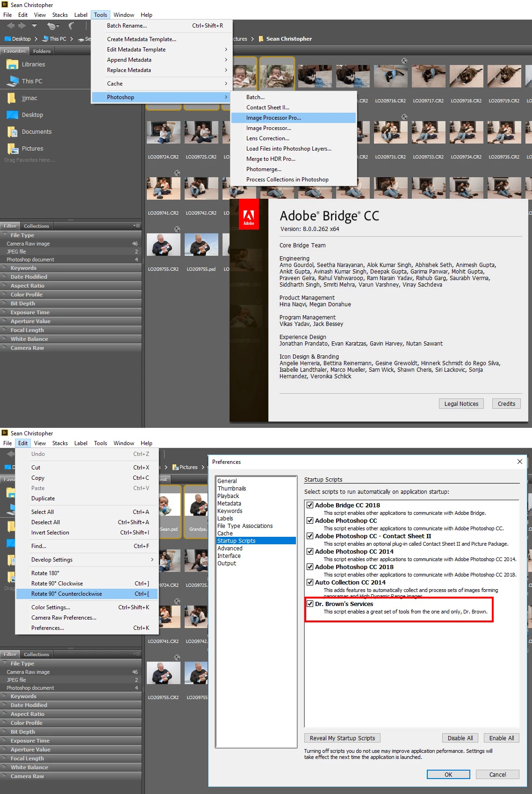Select Rotate 90° Counterclockwise in Edit menu
The width and height of the screenshot is (532, 794).
click(87, 594)
